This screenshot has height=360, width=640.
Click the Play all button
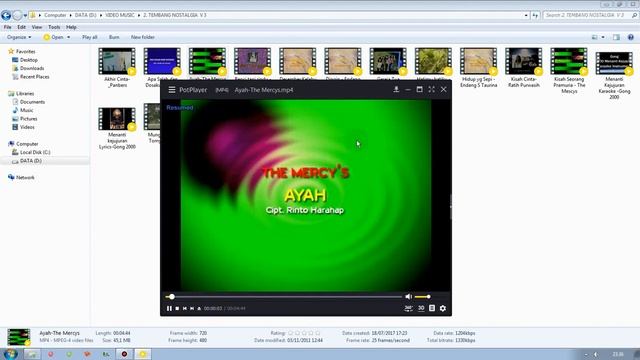[89, 37]
